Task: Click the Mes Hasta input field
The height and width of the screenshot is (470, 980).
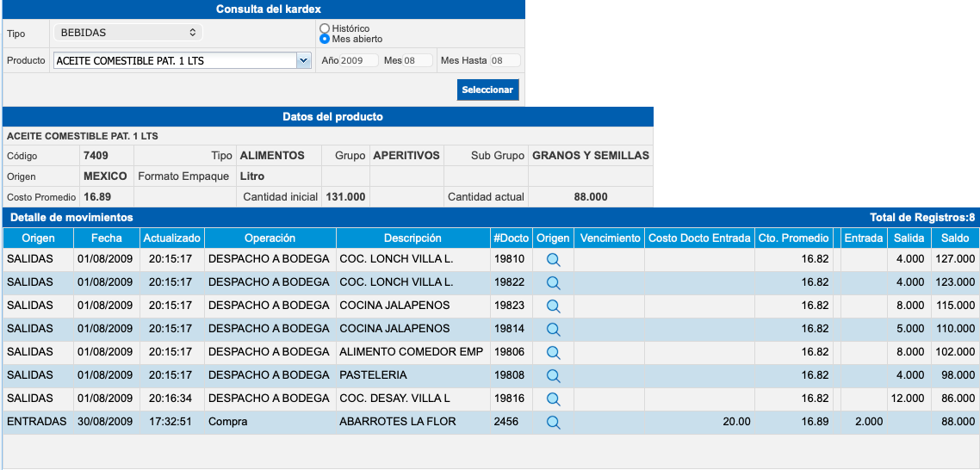Action: 504,60
